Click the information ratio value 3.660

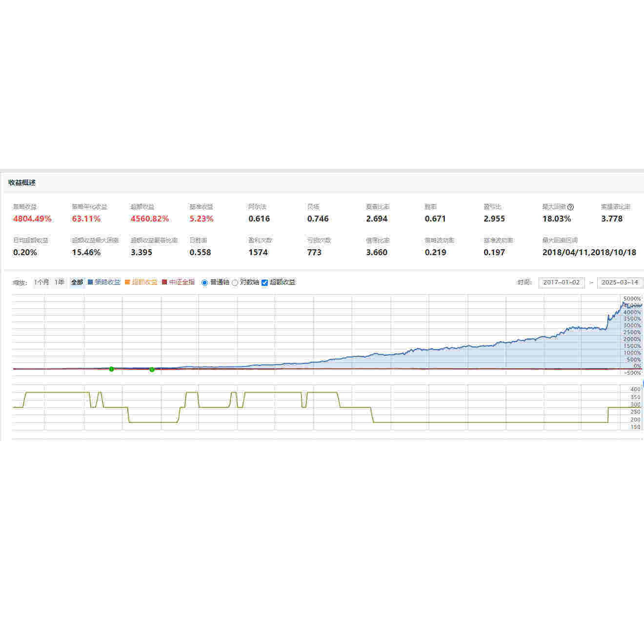pyautogui.click(x=377, y=253)
